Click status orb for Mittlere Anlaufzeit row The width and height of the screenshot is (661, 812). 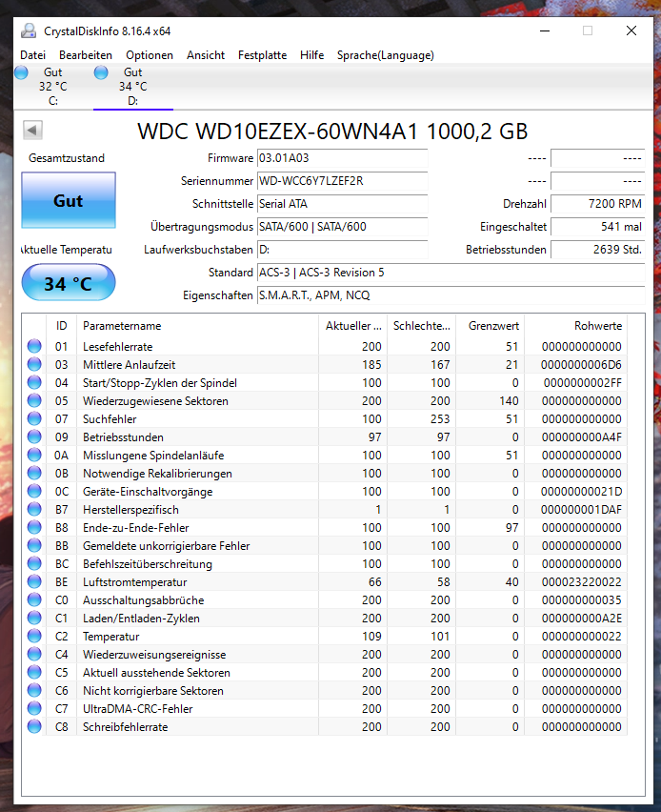coord(34,364)
